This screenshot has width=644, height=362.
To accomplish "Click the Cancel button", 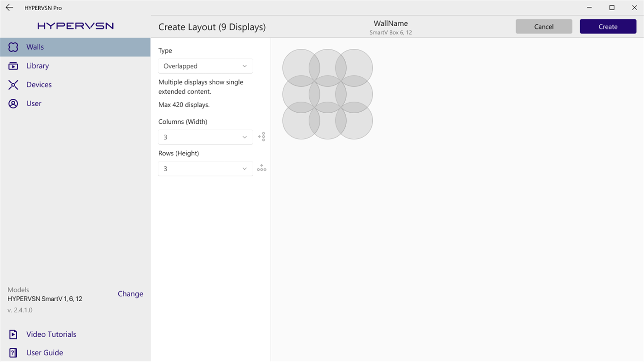I will tap(544, 26).
